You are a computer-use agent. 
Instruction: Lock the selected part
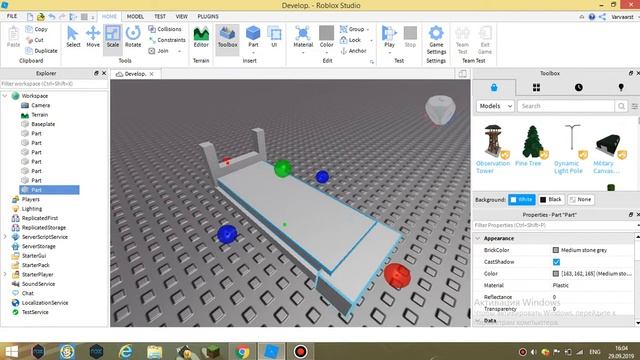(350, 40)
